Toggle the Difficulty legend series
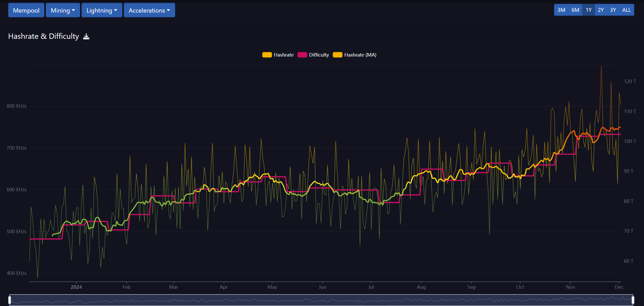 (319, 55)
